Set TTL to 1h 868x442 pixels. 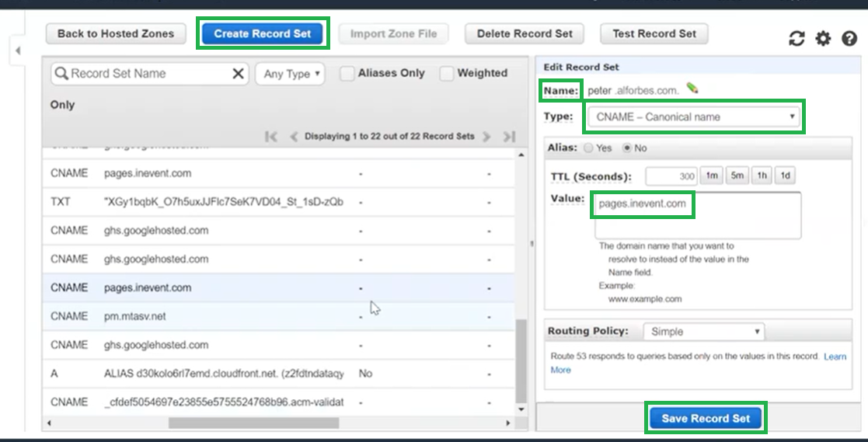[x=762, y=176]
